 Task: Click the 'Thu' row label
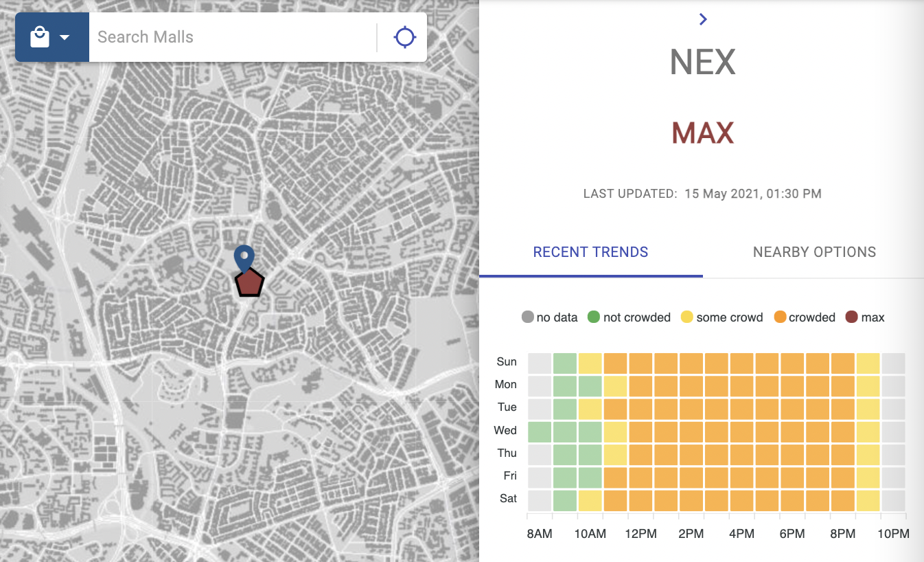tap(507, 453)
